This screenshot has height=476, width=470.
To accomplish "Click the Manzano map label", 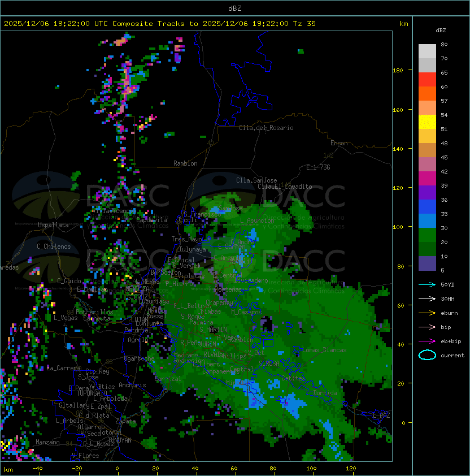I will tap(47, 442).
